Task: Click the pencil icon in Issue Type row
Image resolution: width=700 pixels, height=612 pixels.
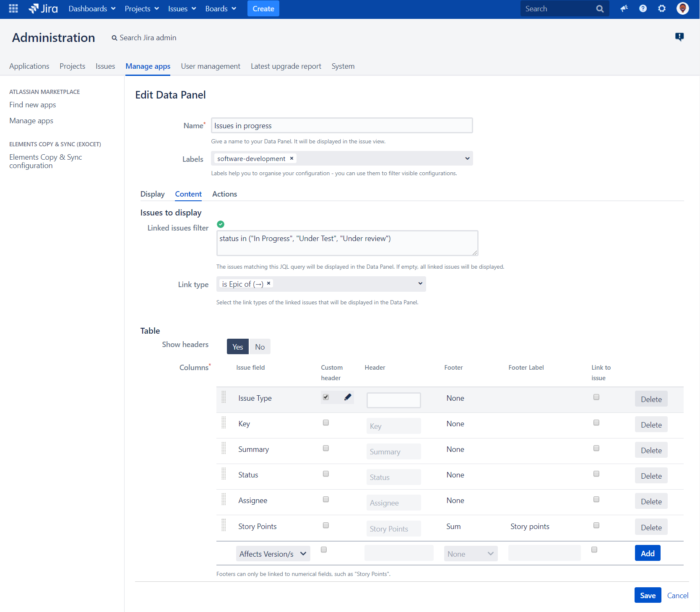Action: (348, 397)
